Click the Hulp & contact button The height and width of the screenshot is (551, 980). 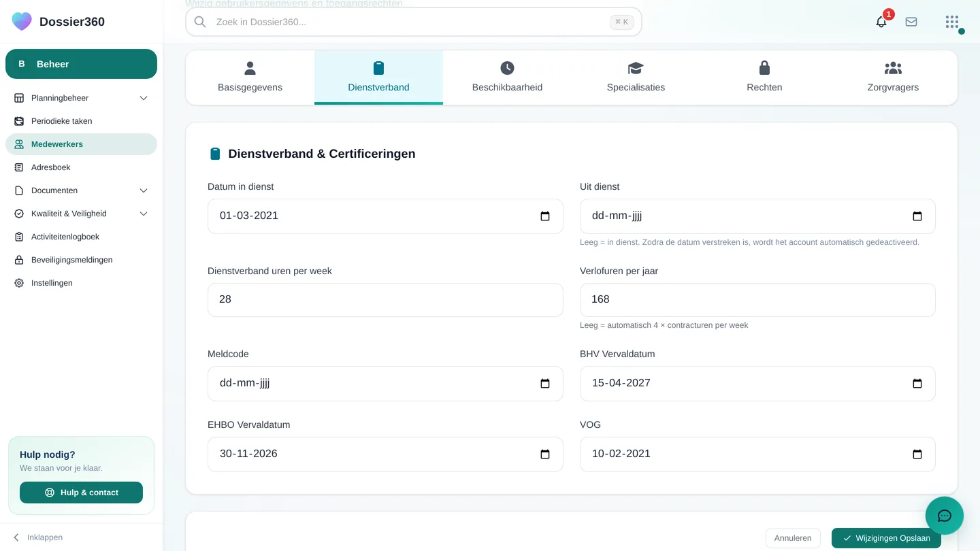coord(81,492)
